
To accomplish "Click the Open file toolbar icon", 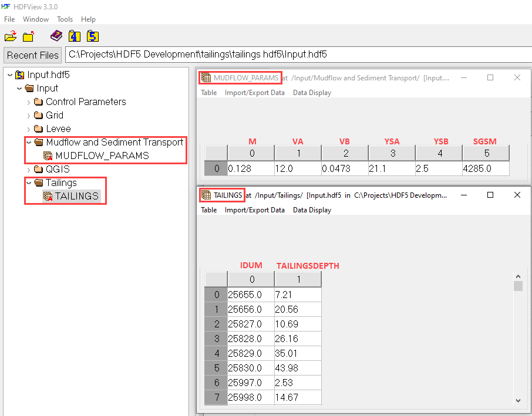I will pyautogui.click(x=10, y=36).
